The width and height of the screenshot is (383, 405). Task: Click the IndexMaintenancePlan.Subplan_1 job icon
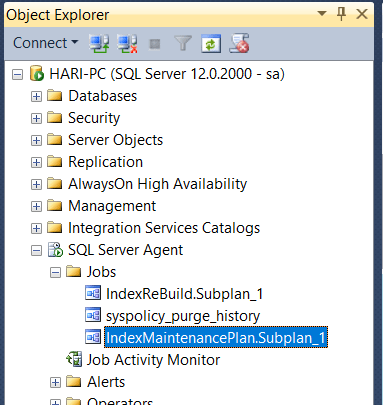93,337
